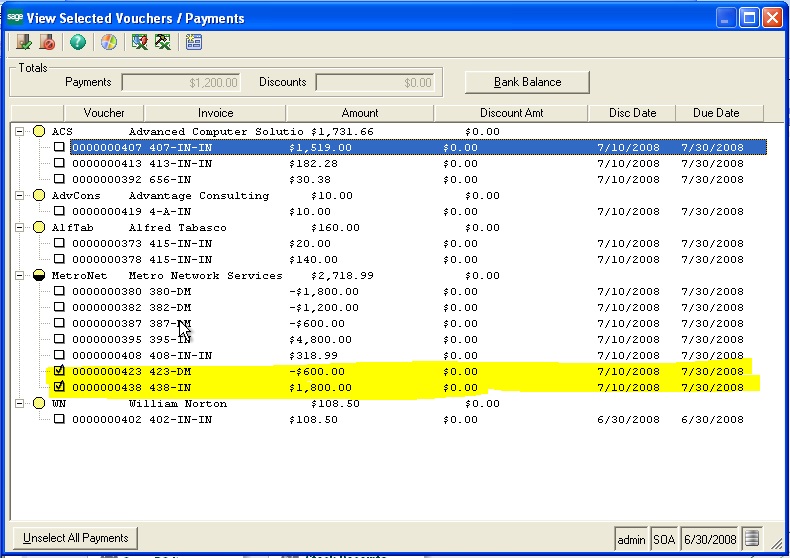Collapse the MetroNet vendor tree node
790x558 pixels.
point(19,275)
